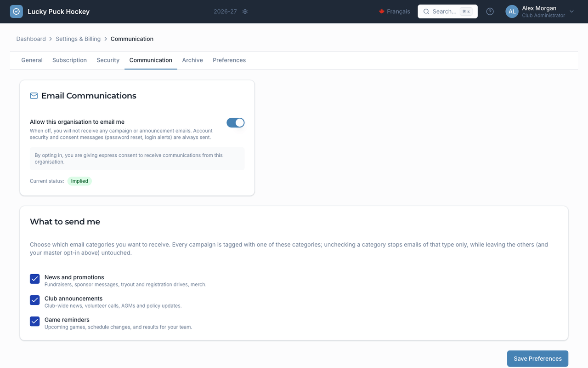Click the help question mark icon
The height and width of the screenshot is (368, 588).
[x=490, y=11]
